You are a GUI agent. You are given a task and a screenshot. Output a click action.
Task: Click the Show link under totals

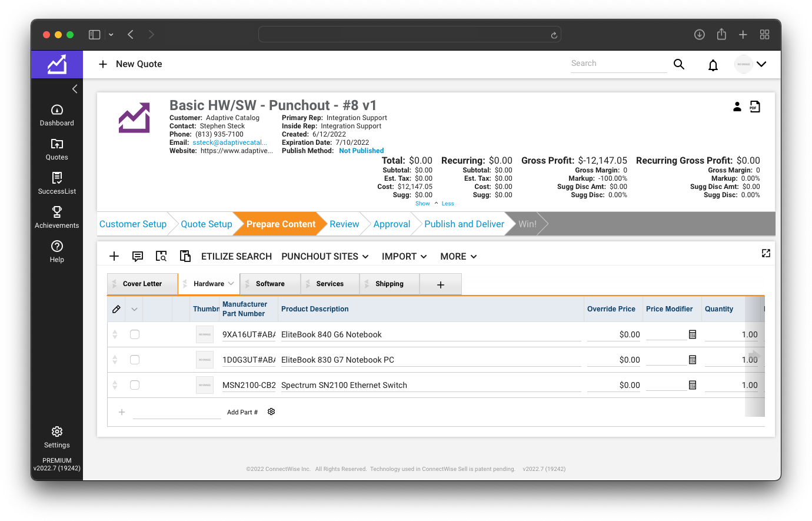point(422,204)
